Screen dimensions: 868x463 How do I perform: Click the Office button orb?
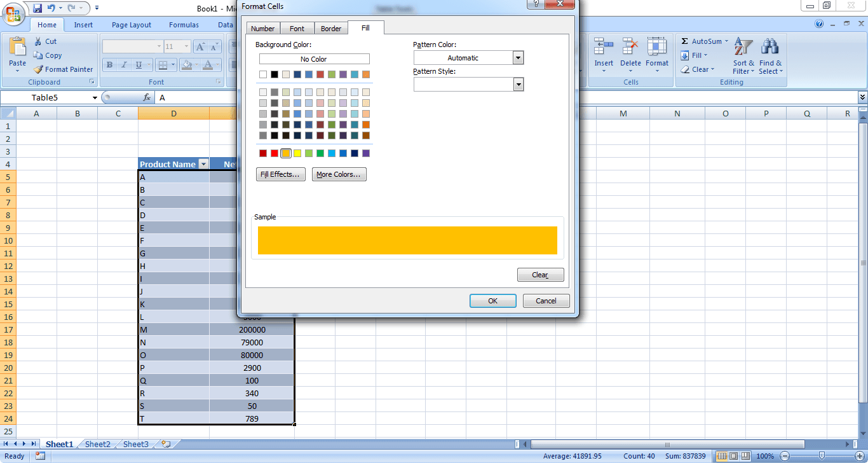(14, 13)
